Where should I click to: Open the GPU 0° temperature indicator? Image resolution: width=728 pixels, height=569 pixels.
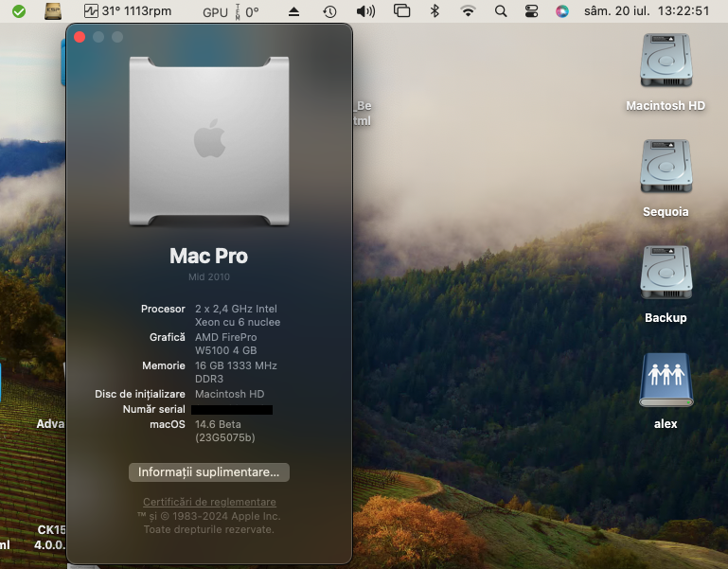pyautogui.click(x=231, y=11)
